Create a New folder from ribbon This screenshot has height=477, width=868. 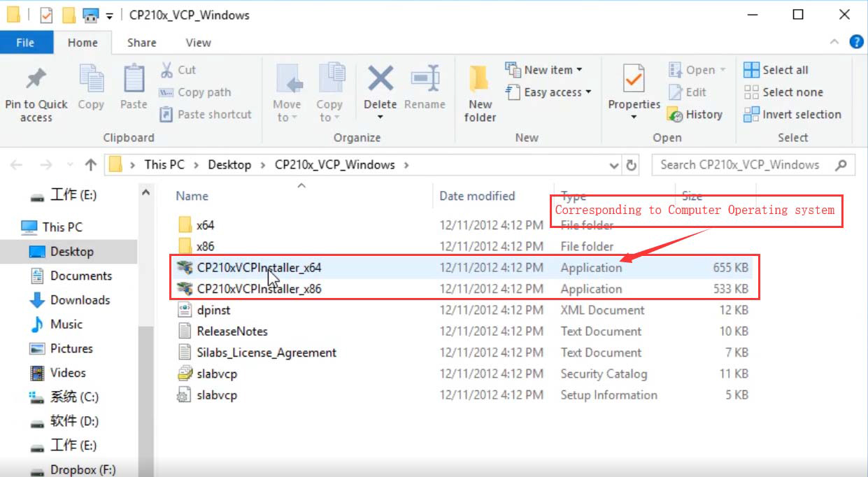coord(480,93)
